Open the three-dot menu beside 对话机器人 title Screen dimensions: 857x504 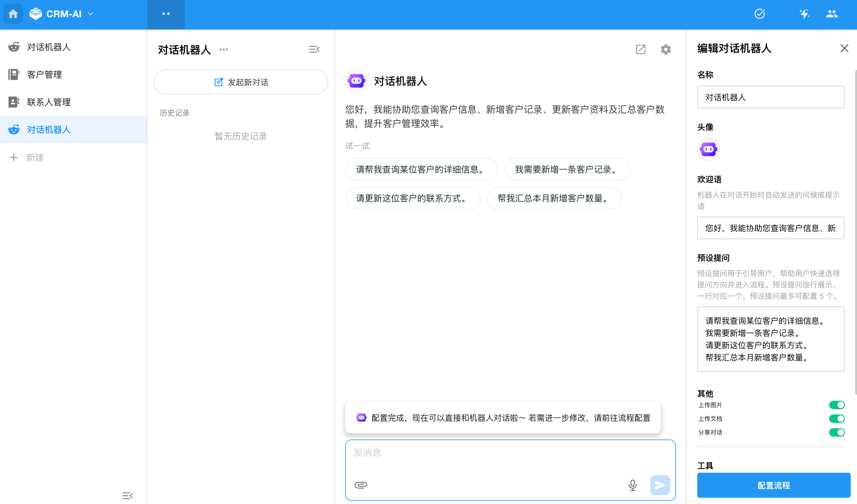coord(223,50)
